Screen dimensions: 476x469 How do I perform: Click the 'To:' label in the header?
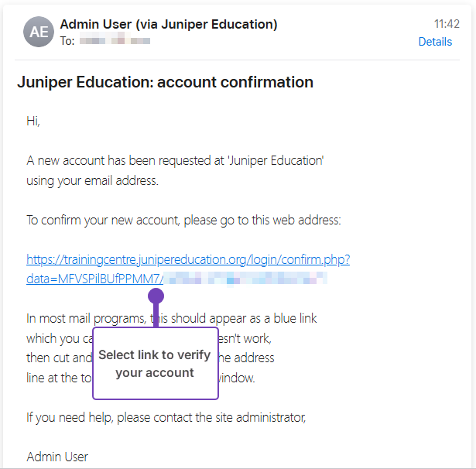pyautogui.click(x=67, y=41)
